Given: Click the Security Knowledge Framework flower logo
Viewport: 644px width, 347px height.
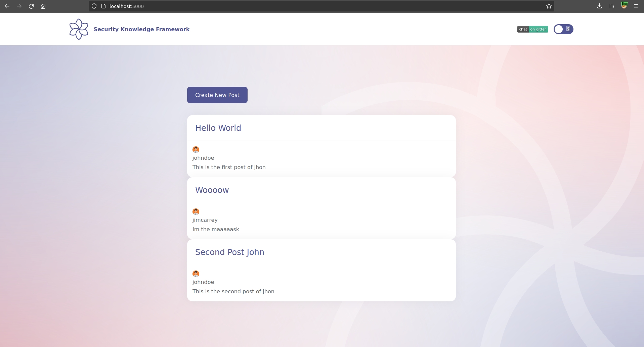Looking at the screenshot, I should point(79,29).
